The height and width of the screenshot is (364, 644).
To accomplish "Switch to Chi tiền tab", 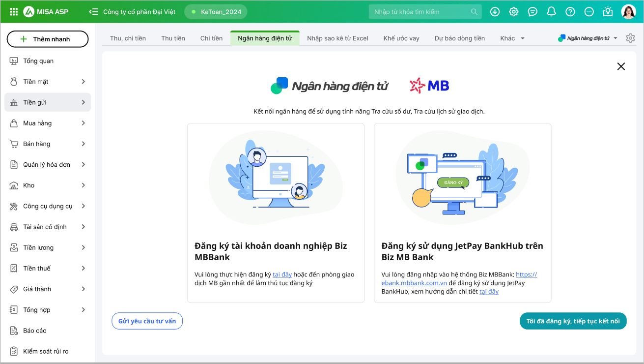I will 211,38.
